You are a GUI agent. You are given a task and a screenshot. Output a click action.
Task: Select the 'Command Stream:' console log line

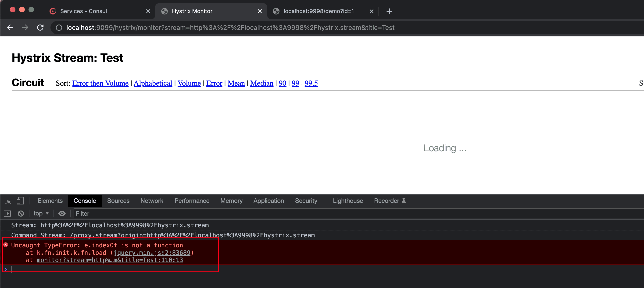pyautogui.click(x=163, y=235)
